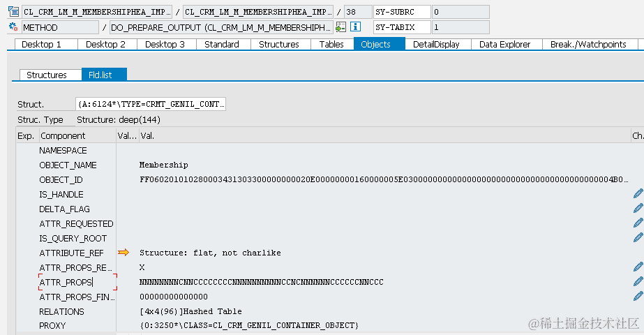Click the Membership value
Screen dimensions: 644x335
[163, 165]
